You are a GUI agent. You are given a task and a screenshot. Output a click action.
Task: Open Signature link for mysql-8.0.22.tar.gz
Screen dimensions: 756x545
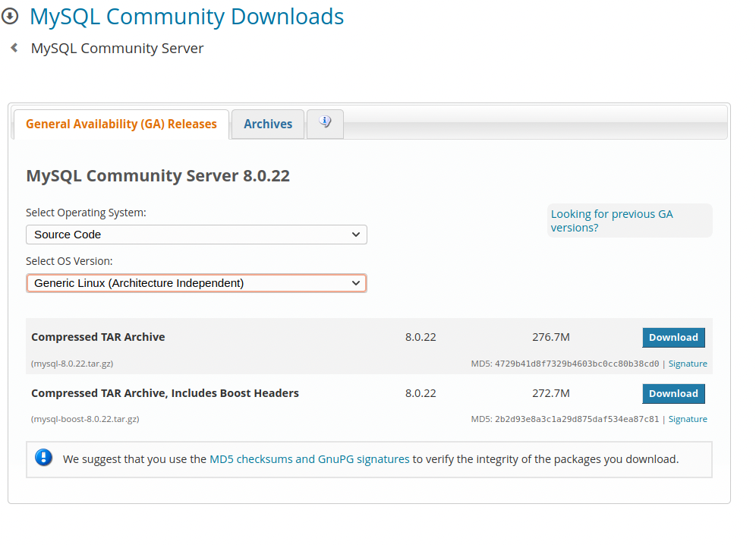(688, 364)
